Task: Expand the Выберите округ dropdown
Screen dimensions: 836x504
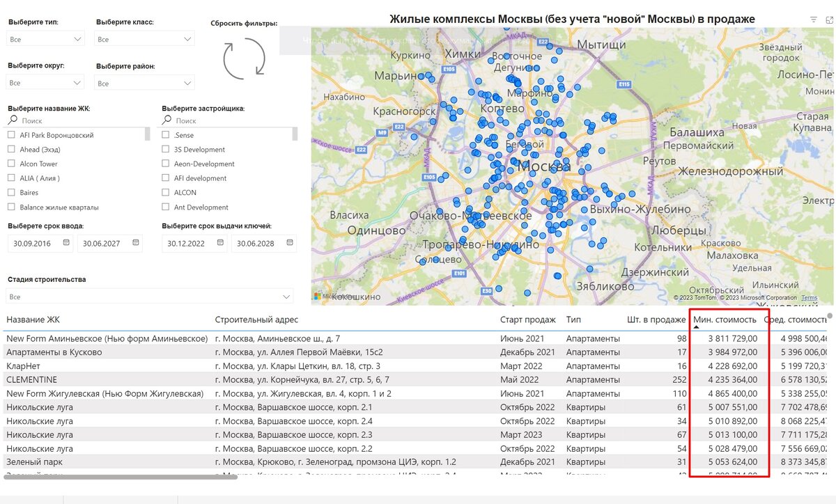Action: pos(46,82)
